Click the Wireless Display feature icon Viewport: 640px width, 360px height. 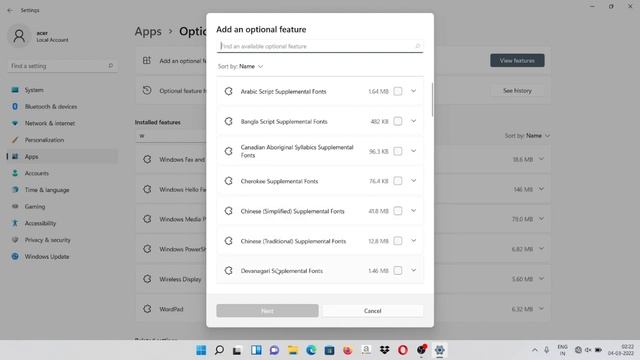[x=147, y=279]
